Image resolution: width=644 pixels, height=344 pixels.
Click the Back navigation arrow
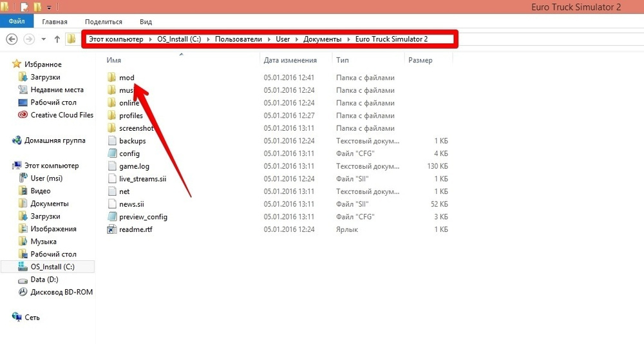click(x=11, y=39)
